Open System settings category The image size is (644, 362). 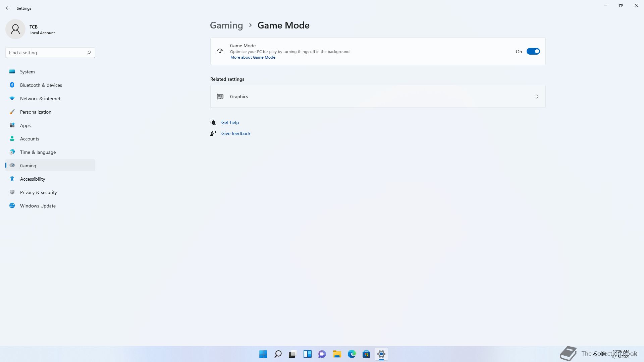(x=50, y=72)
